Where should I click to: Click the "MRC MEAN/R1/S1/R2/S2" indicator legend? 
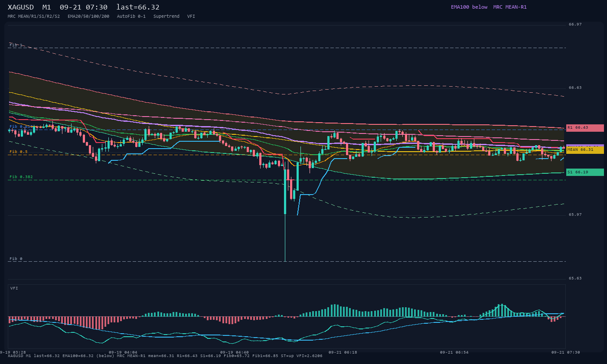click(34, 16)
